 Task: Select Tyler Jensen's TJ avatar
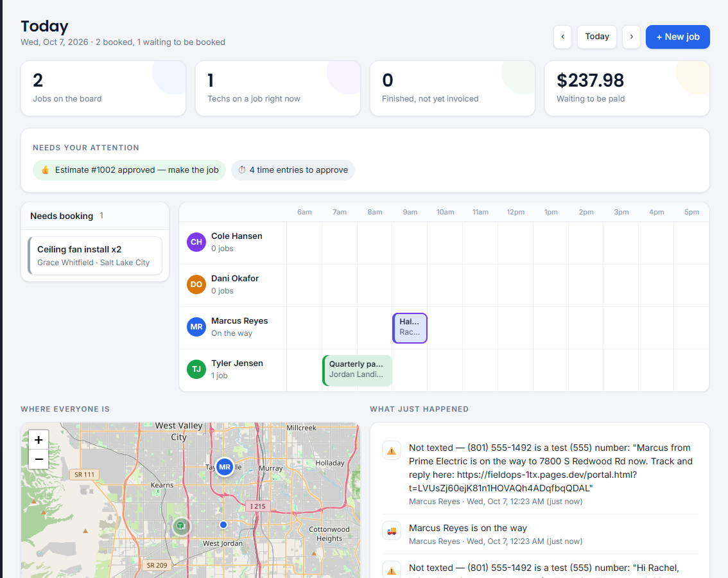tap(196, 369)
